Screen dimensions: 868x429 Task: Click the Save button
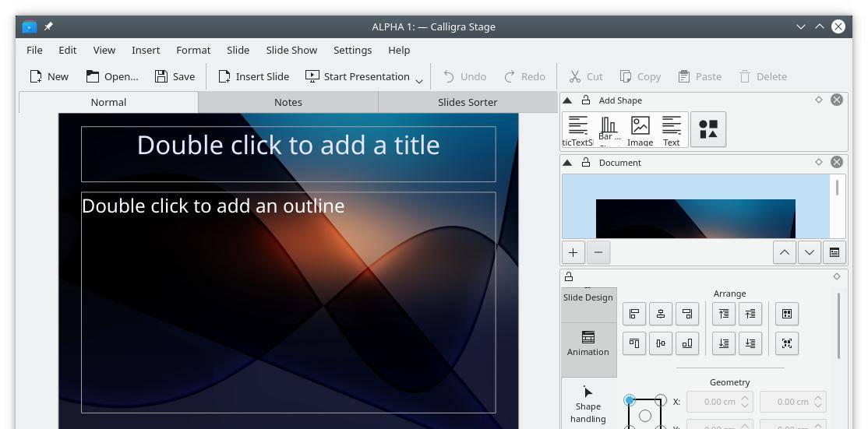[x=175, y=76]
